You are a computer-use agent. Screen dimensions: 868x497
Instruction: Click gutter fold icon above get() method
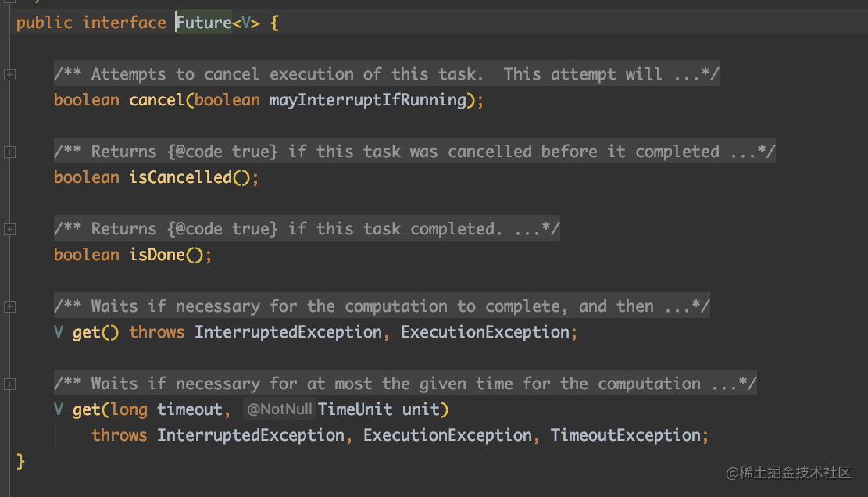pos(9,306)
